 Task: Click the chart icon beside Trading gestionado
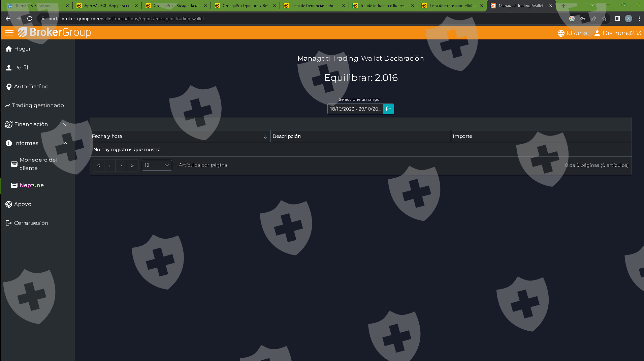tap(8, 106)
